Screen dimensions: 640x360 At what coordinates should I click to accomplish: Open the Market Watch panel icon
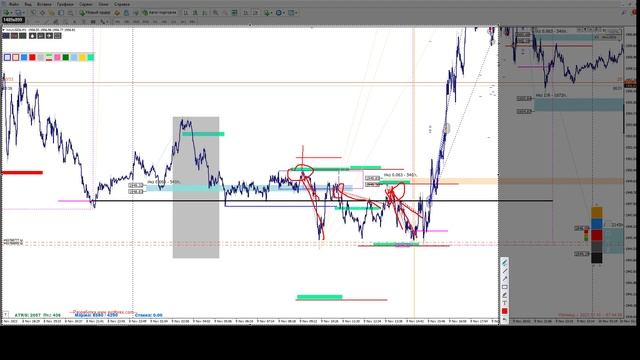(33, 13)
